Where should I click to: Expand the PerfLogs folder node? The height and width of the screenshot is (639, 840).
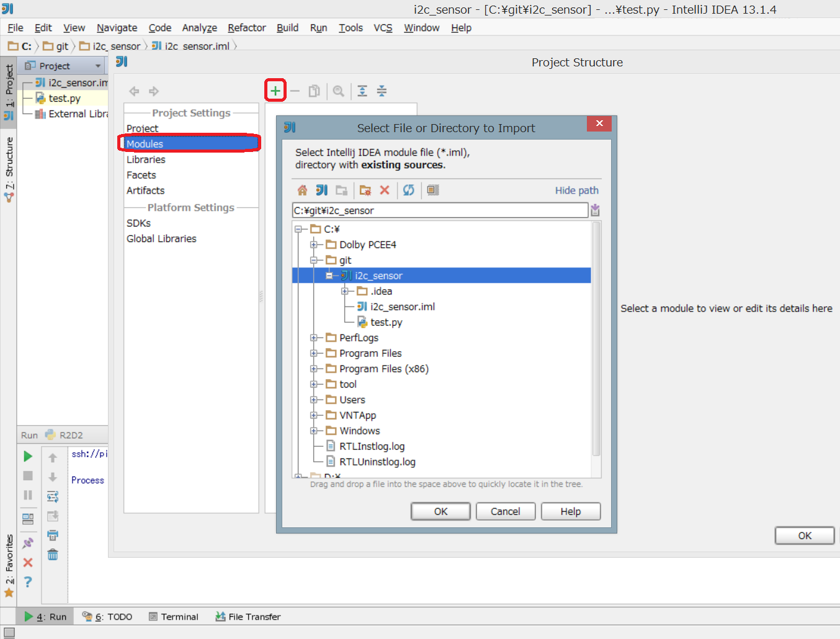[x=314, y=337]
